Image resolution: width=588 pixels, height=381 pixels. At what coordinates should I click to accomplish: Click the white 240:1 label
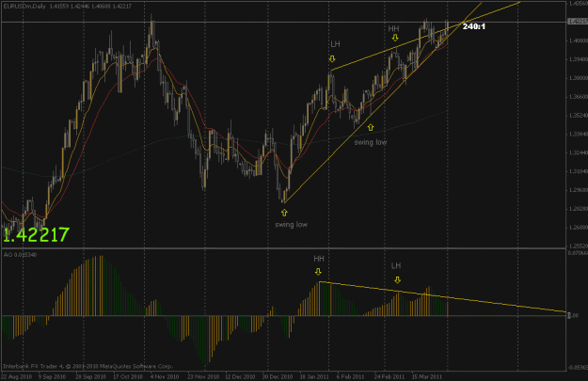pyautogui.click(x=473, y=26)
